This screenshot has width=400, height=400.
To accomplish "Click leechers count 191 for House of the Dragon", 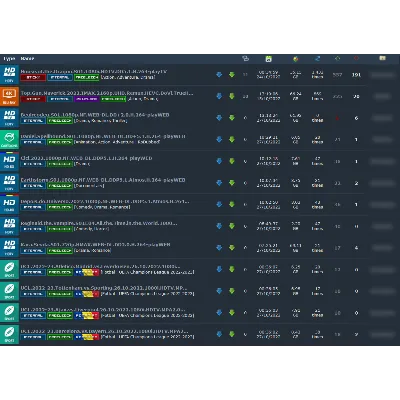I will coord(356,75).
